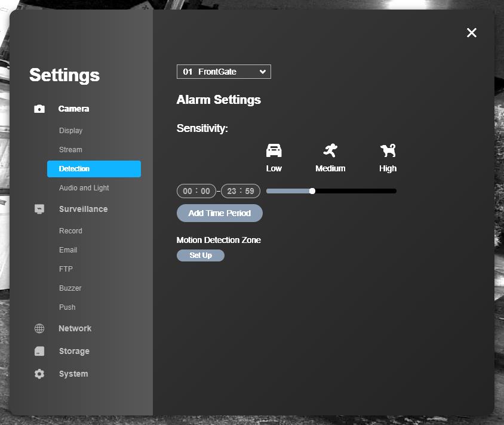Click the SD card Storage icon
504x425 pixels.
(x=39, y=351)
